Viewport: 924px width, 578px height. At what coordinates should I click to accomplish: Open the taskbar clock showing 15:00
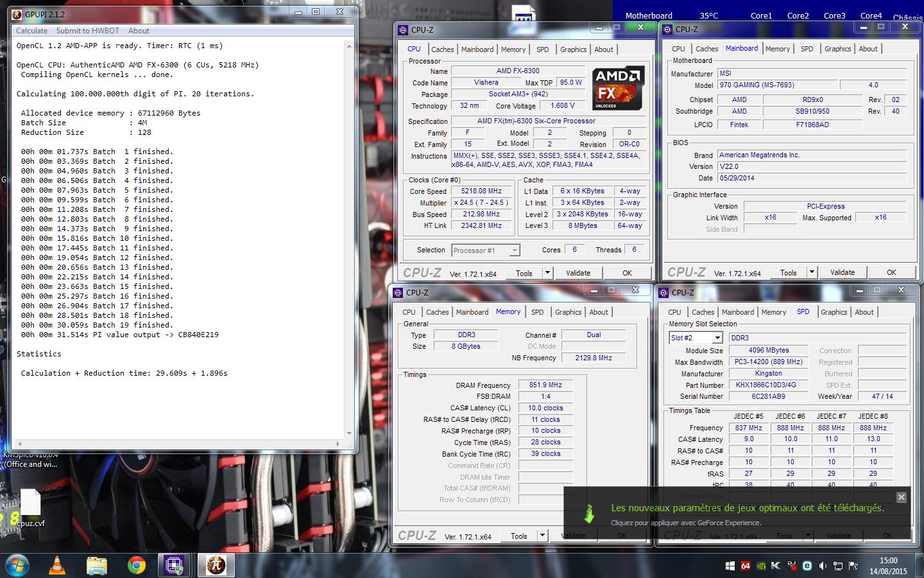point(888,566)
